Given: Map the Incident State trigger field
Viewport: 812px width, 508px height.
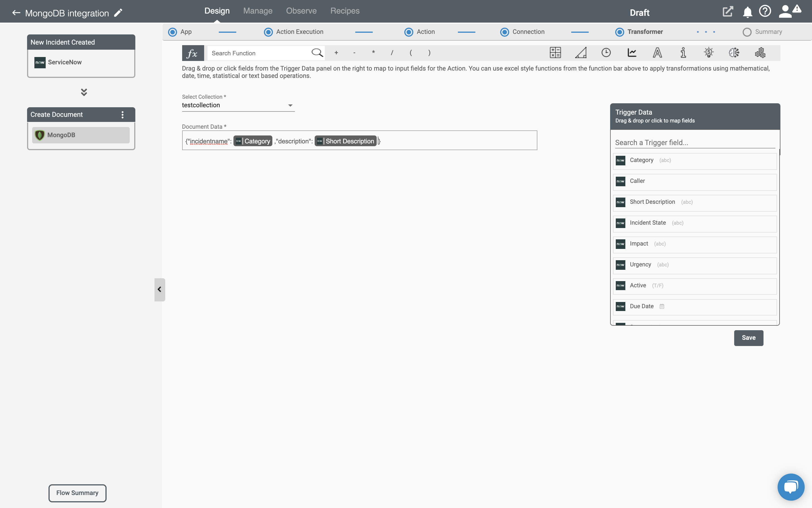Looking at the screenshot, I should pos(694,224).
